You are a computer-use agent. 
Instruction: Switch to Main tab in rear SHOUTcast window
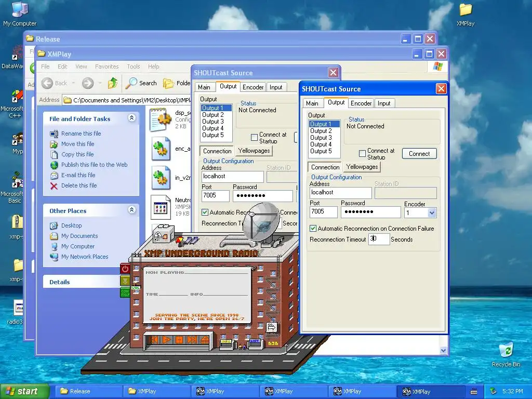(204, 87)
